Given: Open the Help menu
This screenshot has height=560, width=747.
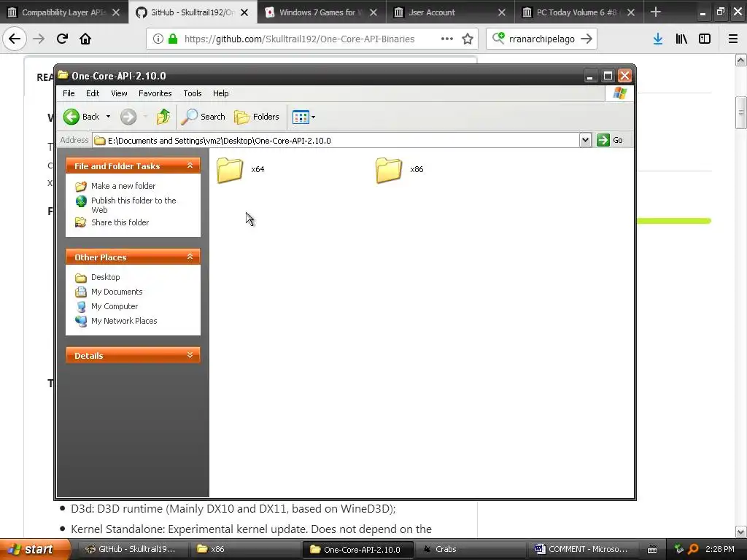Looking at the screenshot, I should tap(220, 93).
